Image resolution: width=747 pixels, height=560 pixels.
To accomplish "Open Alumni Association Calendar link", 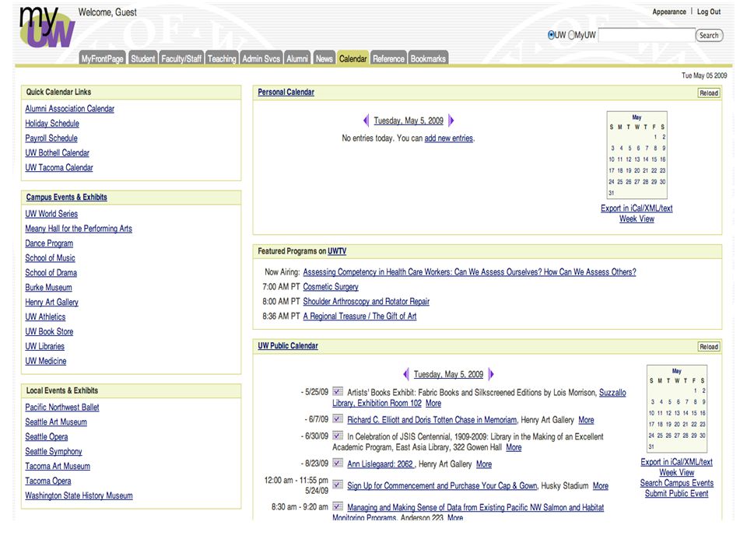I will tap(69, 109).
